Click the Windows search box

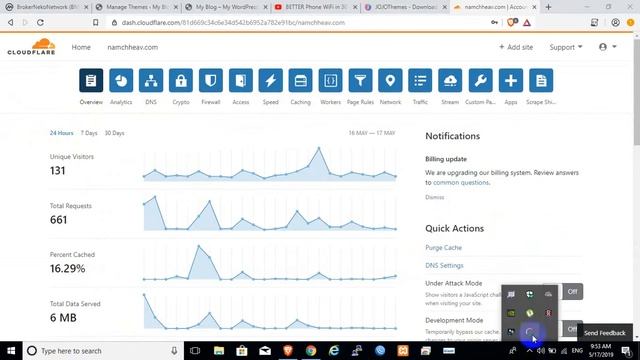click(x=102, y=351)
